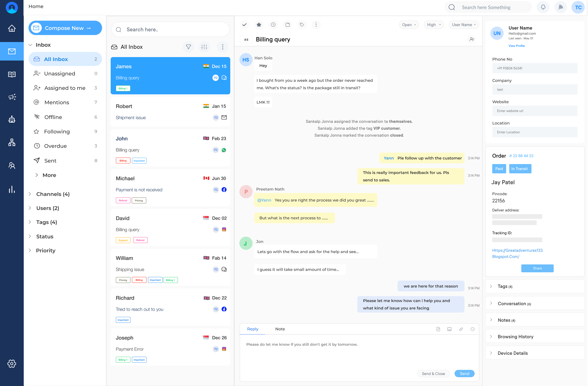Click the tag icon in conversation toolbar
The width and height of the screenshot is (588, 386).
(x=302, y=24)
